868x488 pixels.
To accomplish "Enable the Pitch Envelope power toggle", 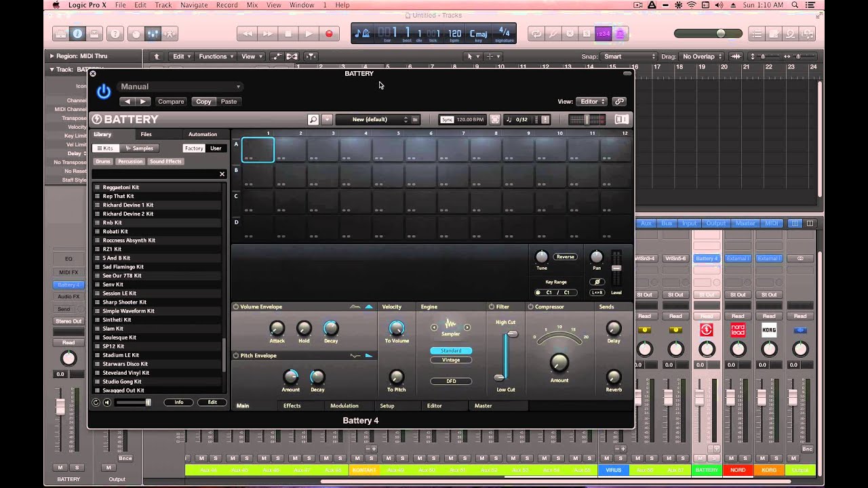I will click(236, 356).
